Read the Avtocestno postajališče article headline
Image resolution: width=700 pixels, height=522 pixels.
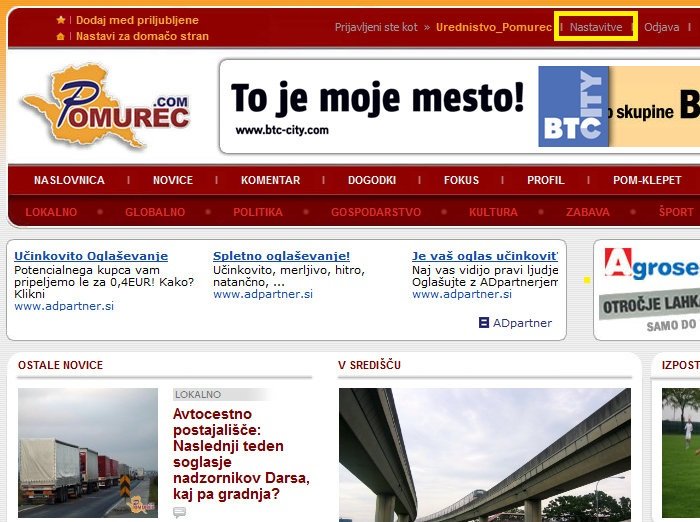coord(230,454)
